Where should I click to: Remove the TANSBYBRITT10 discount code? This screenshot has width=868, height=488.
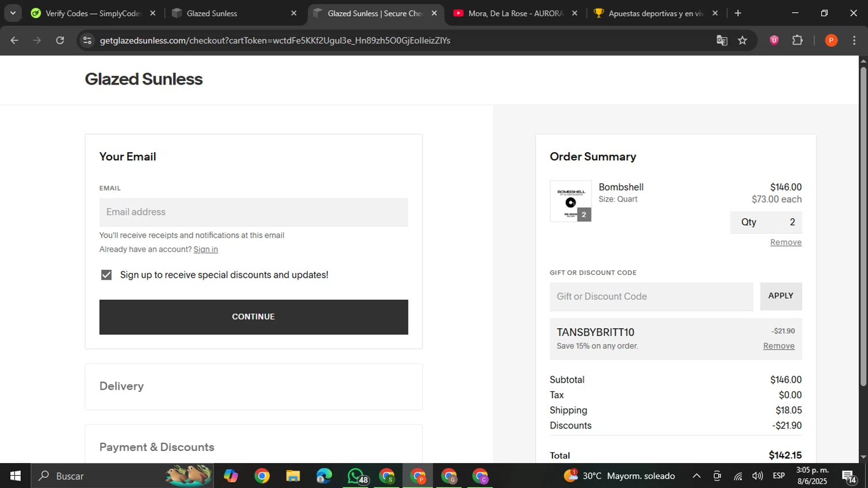pyautogui.click(x=779, y=346)
